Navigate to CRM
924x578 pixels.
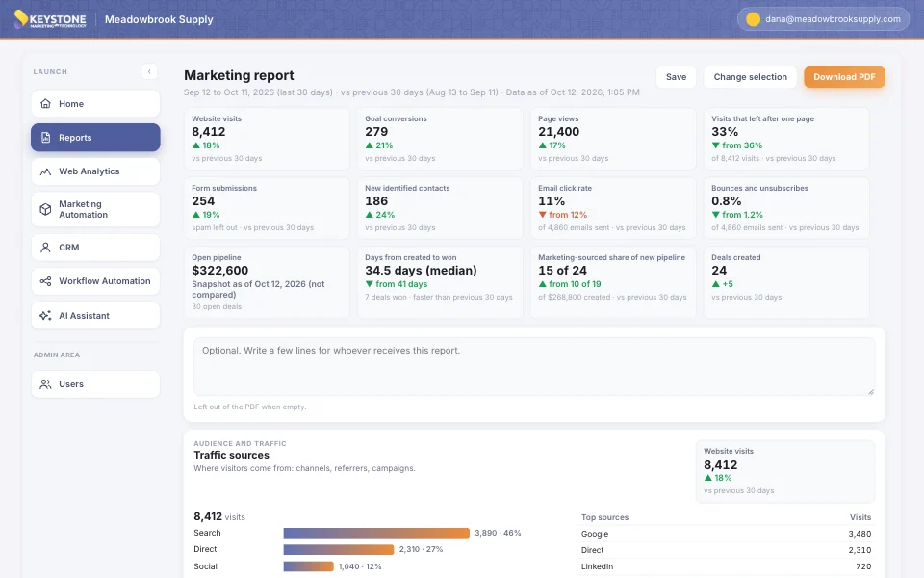click(95, 248)
